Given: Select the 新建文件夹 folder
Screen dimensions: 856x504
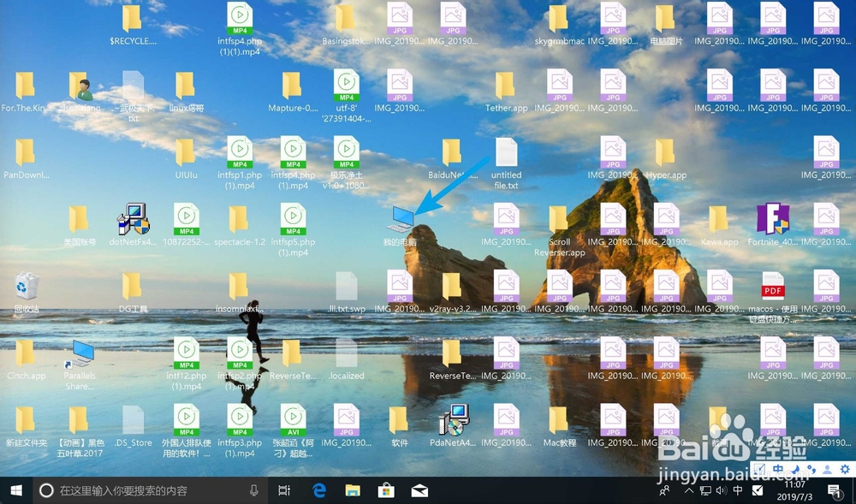Looking at the screenshot, I should [x=26, y=426].
